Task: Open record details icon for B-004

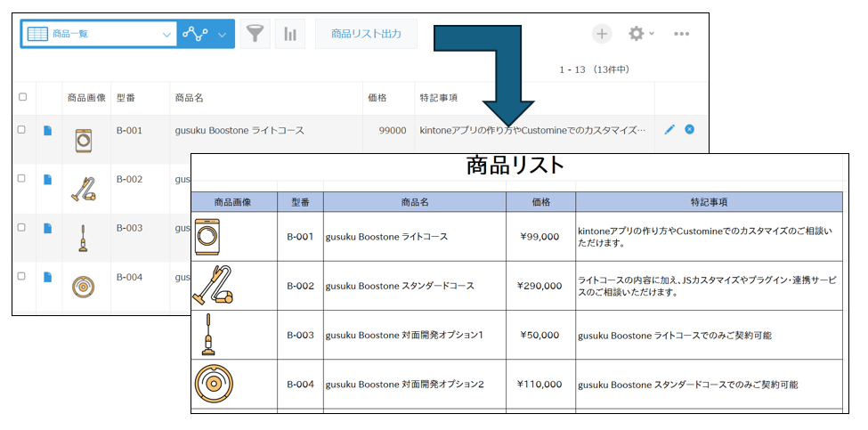Action: [x=47, y=277]
